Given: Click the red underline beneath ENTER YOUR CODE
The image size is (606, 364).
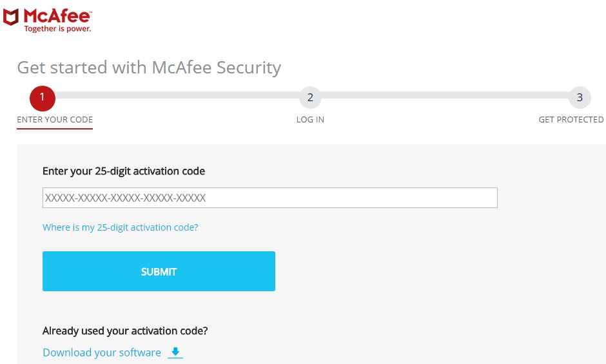Looking at the screenshot, I should pyautogui.click(x=55, y=128).
